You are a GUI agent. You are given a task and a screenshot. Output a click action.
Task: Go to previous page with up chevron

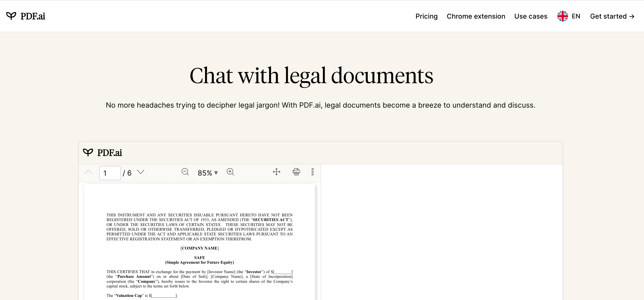(88, 172)
